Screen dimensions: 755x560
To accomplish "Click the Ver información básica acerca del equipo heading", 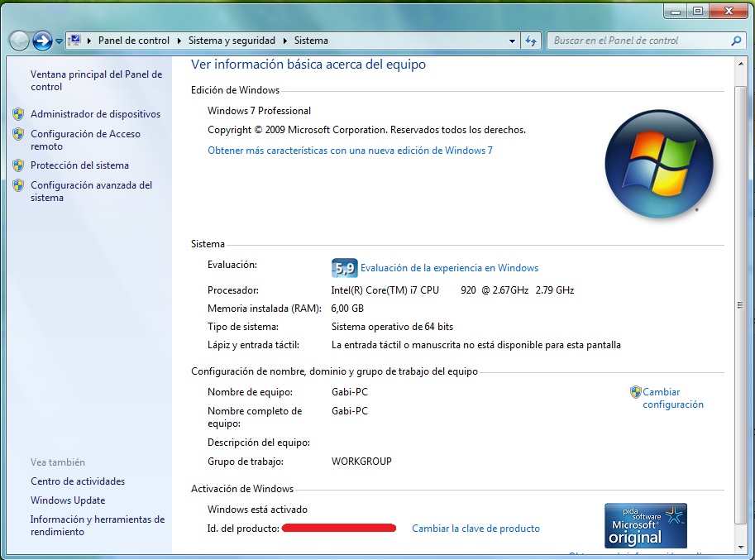I will coord(308,64).
